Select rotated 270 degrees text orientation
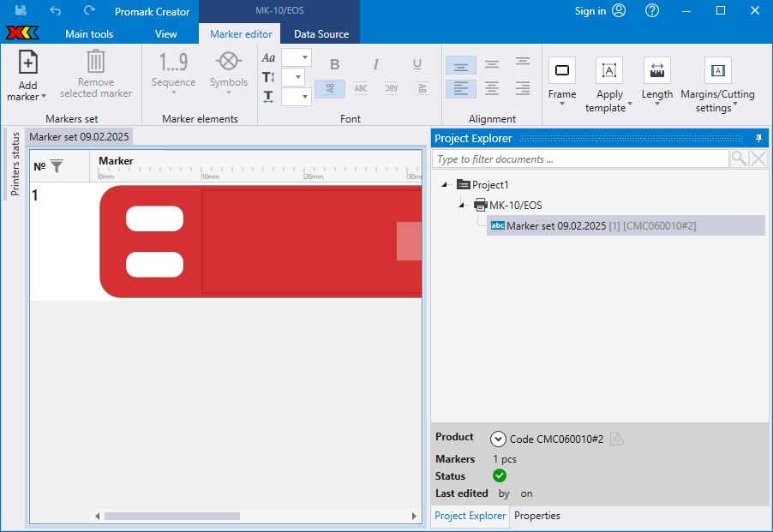 (x=422, y=89)
